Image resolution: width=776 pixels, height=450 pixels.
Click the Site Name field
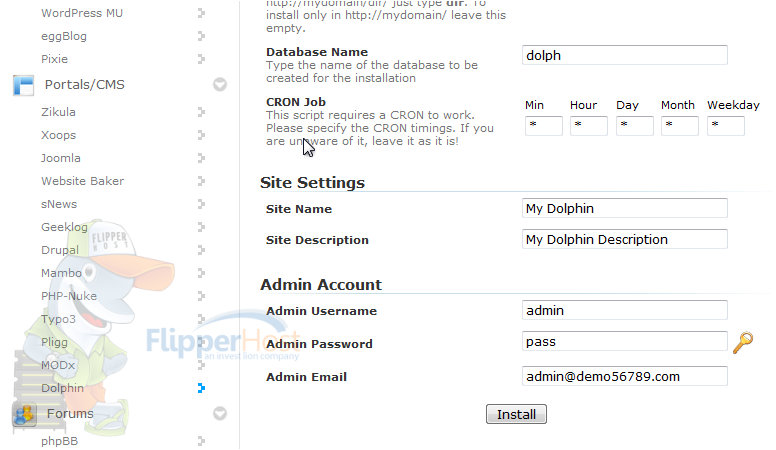[x=625, y=208]
